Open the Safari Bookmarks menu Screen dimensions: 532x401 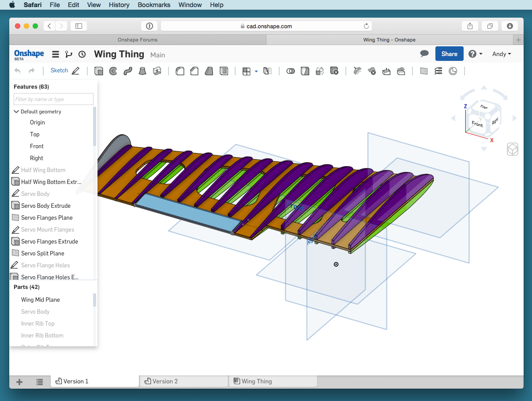tap(154, 5)
